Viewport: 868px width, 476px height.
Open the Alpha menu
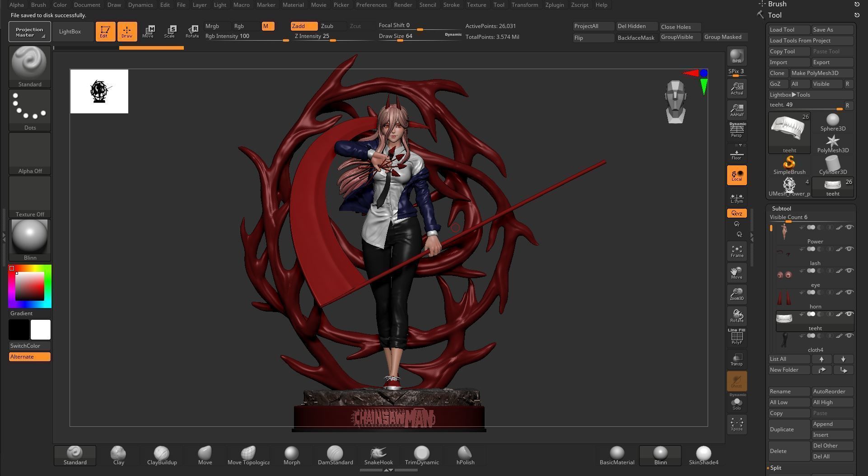coord(17,5)
